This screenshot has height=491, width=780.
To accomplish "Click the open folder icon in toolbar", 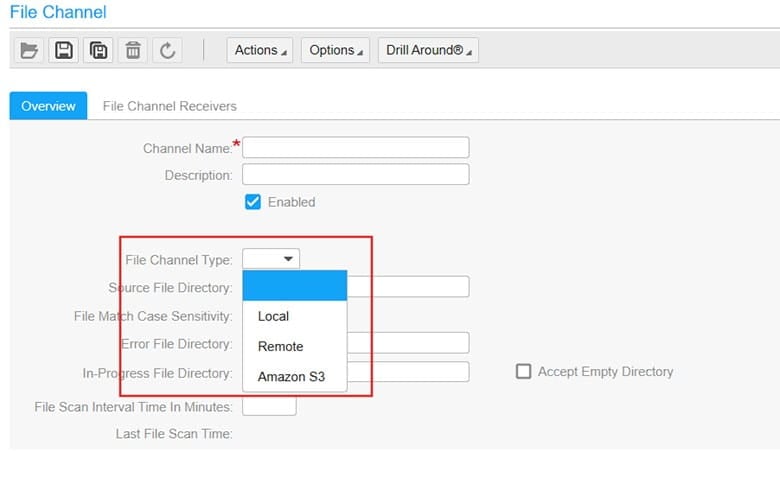I will point(30,50).
